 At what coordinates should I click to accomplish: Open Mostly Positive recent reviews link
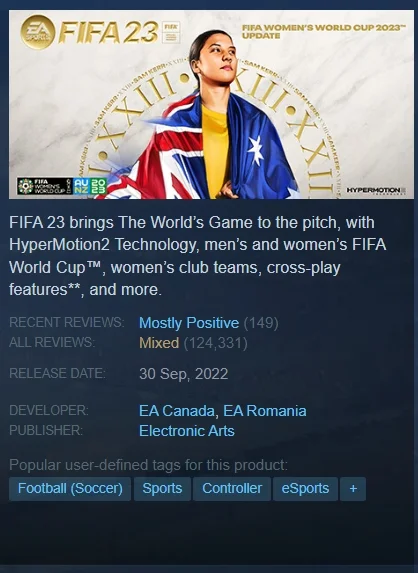[x=189, y=323]
